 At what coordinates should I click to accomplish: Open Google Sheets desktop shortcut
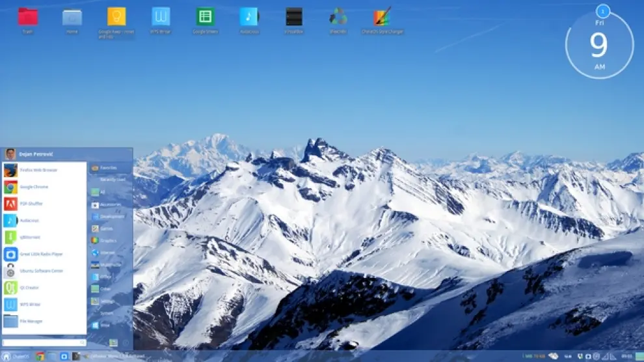(205, 19)
